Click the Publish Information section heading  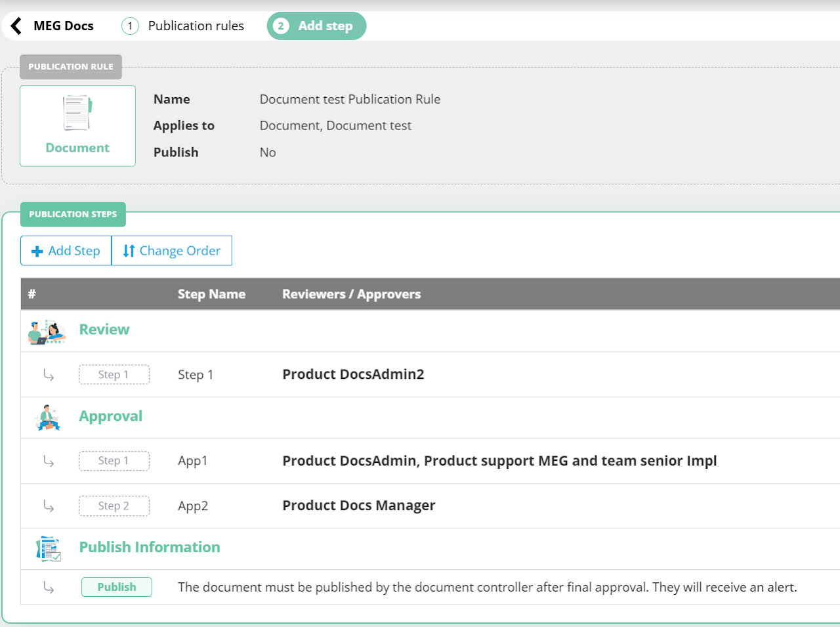coord(150,548)
